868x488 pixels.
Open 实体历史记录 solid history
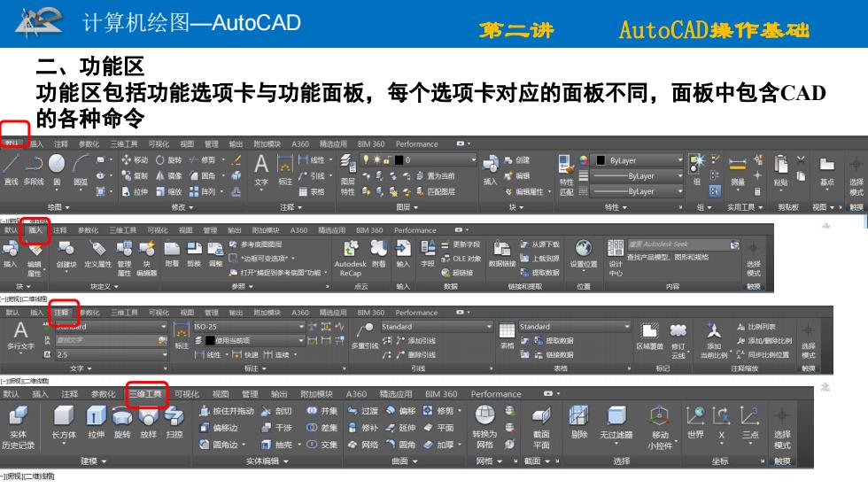click(18, 426)
